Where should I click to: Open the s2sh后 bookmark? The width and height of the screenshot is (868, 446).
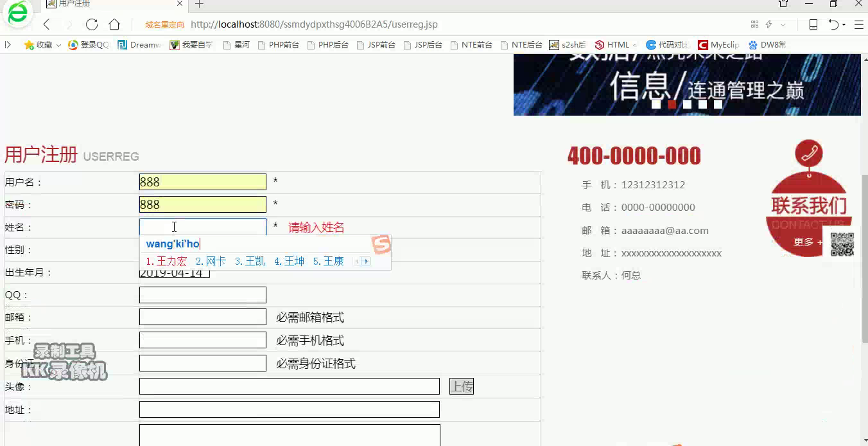[x=568, y=45]
